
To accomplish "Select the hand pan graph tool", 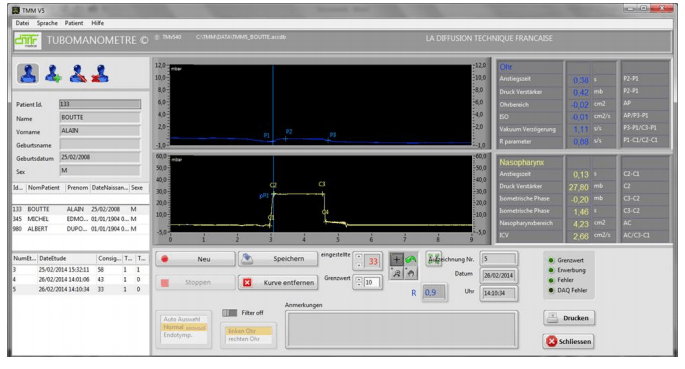I will 410,273.
